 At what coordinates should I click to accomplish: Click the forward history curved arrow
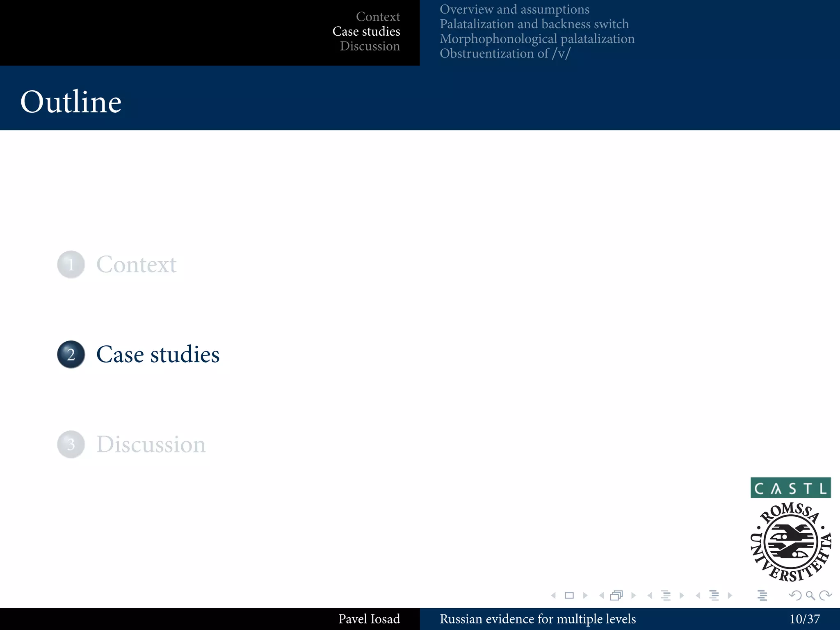(825, 596)
